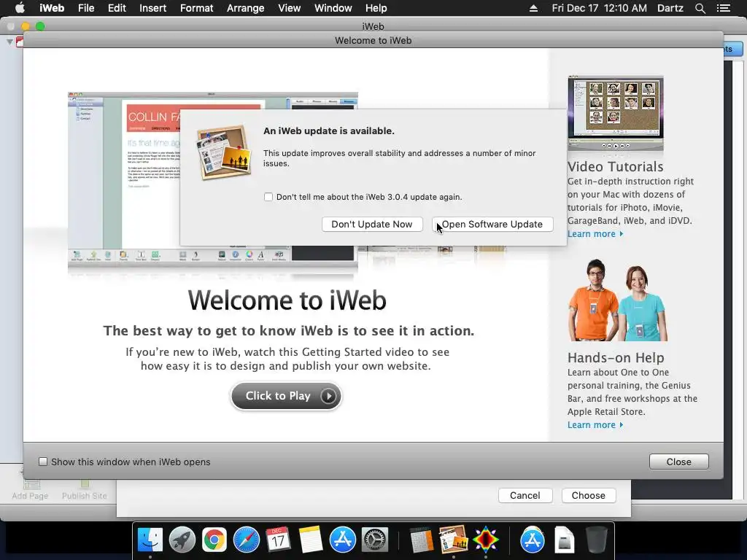The width and height of the screenshot is (747, 560).
Task: Click Choose in the template chooser
Action: tap(589, 495)
